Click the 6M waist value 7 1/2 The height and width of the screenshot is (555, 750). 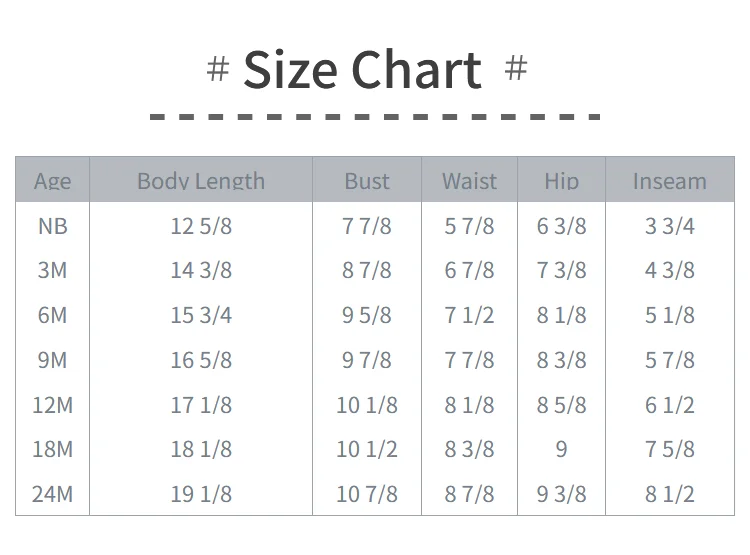coord(469,315)
